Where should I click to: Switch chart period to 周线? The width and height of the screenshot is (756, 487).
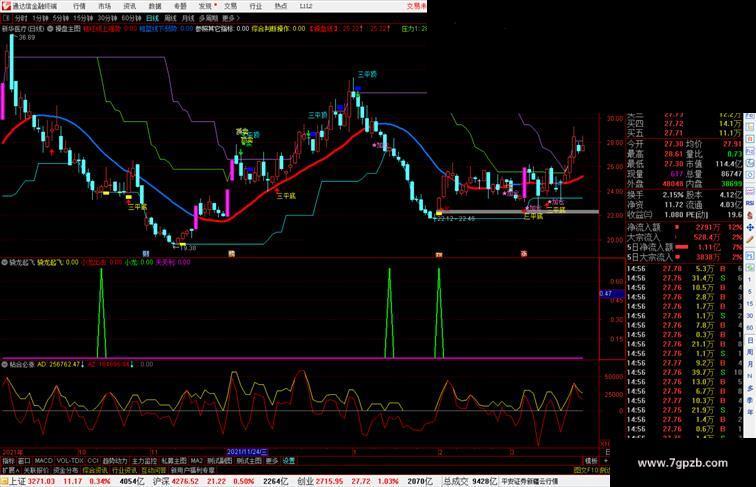tap(171, 18)
